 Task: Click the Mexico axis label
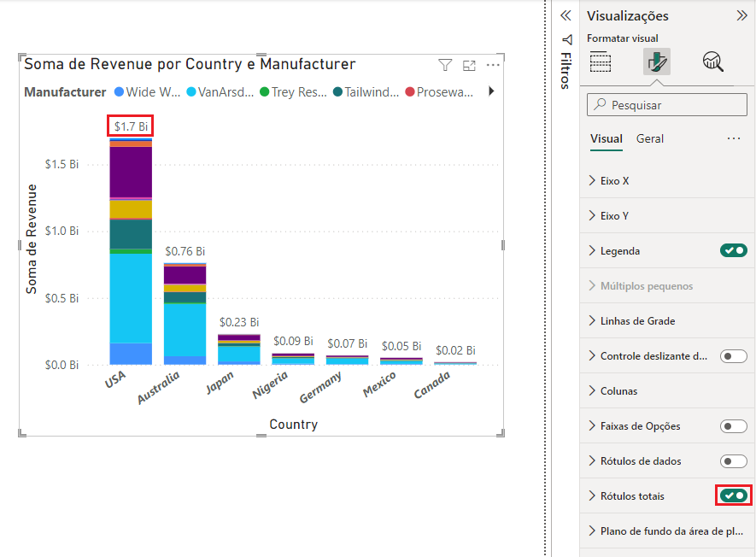379,384
